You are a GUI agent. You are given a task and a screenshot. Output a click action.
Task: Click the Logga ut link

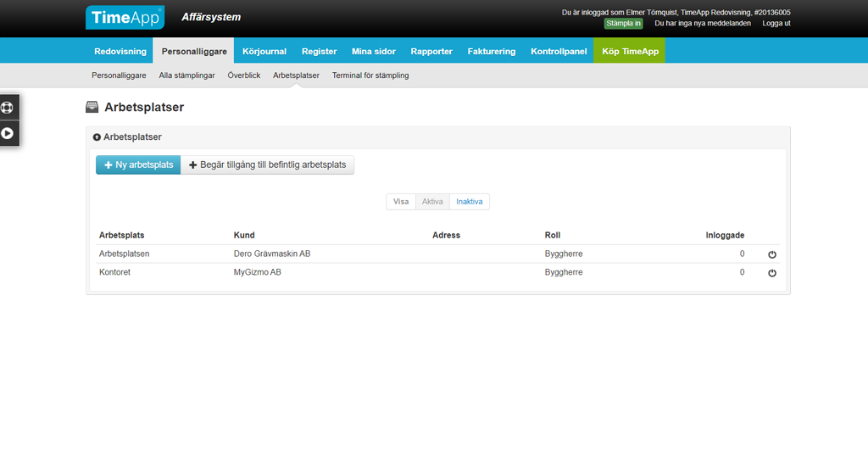click(776, 23)
